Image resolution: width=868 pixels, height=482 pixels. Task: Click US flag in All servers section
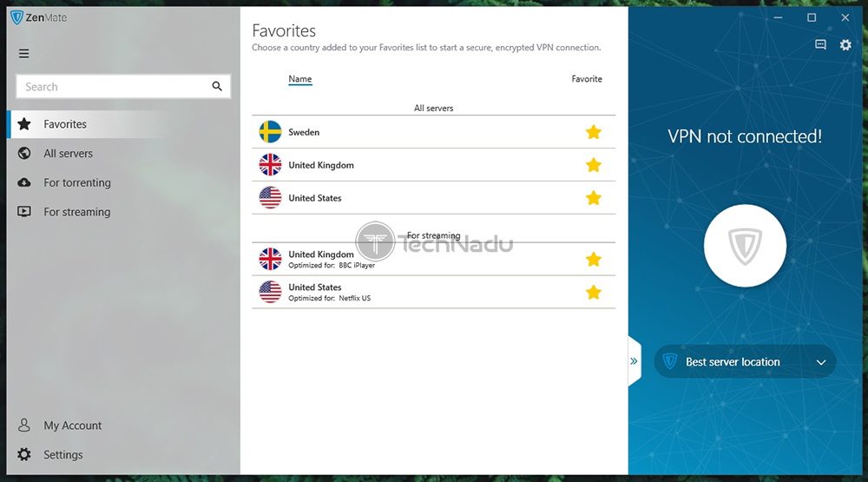point(270,197)
